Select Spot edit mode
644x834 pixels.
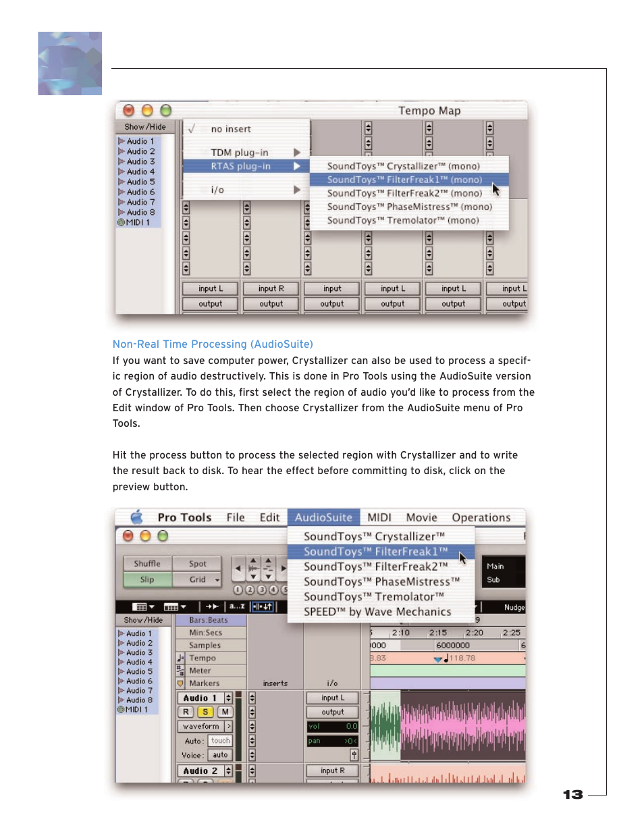click(197, 564)
